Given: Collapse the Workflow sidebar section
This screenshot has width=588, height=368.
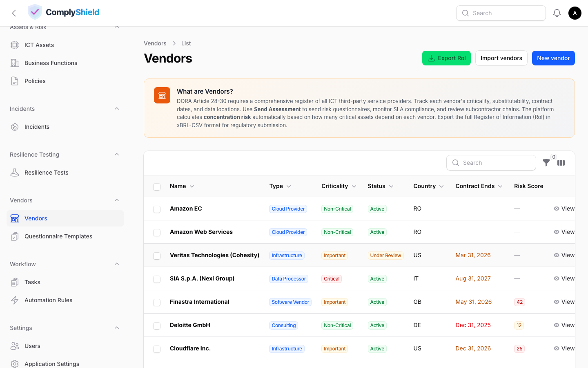Looking at the screenshot, I should [x=117, y=264].
